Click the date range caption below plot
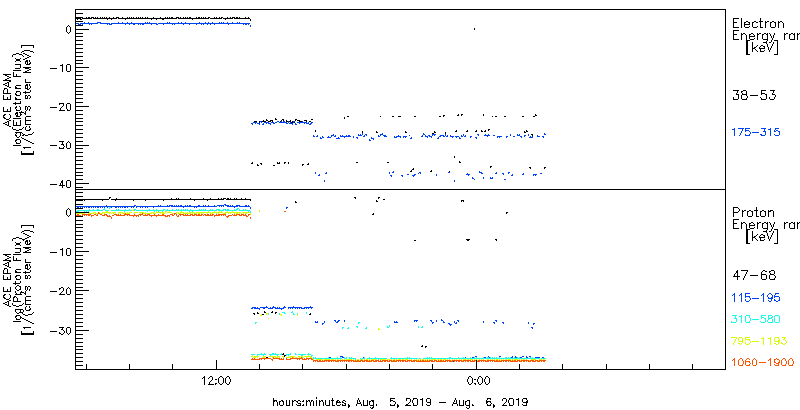The height and width of the screenshot is (410, 800). coord(399,401)
